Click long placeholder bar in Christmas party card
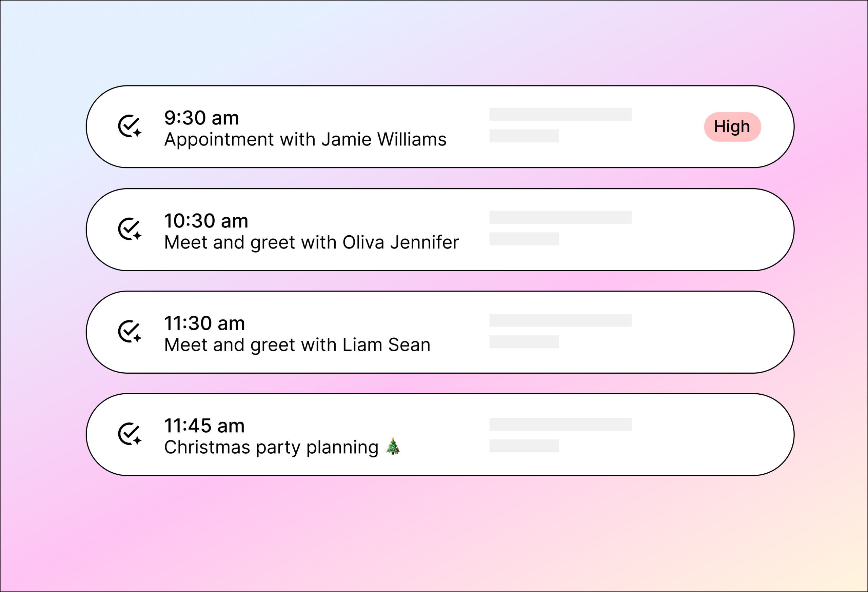The height and width of the screenshot is (592, 868). (560, 424)
